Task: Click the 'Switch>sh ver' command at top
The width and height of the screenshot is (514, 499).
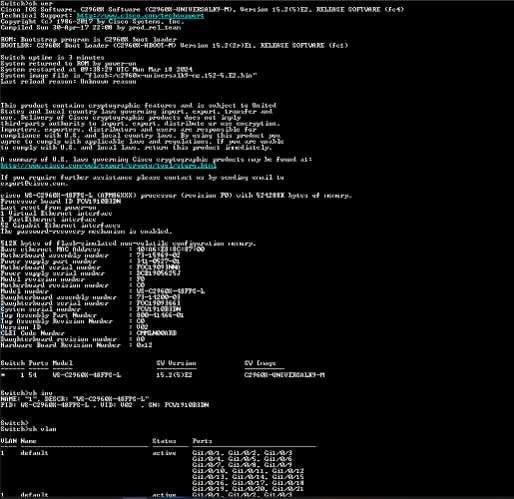Action: click(x=27, y=3)
